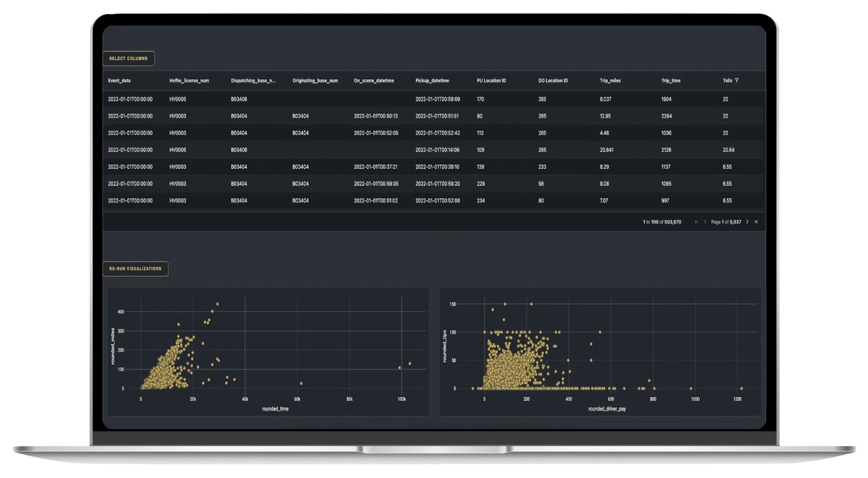Viewport: 868px width, 478px height.
Task: Click the point at 1200 rounded_driver_pay
Action: tap(741, 388)
